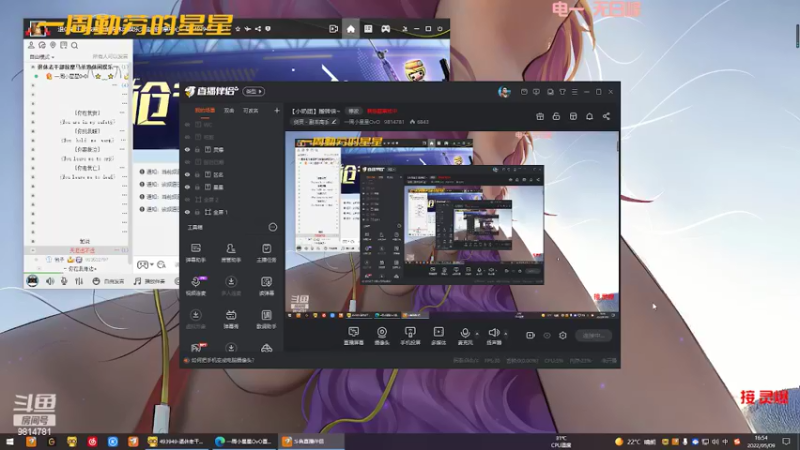
Task: Open the 自由模式 dropdown in the YY window
Action: point(42,57)
